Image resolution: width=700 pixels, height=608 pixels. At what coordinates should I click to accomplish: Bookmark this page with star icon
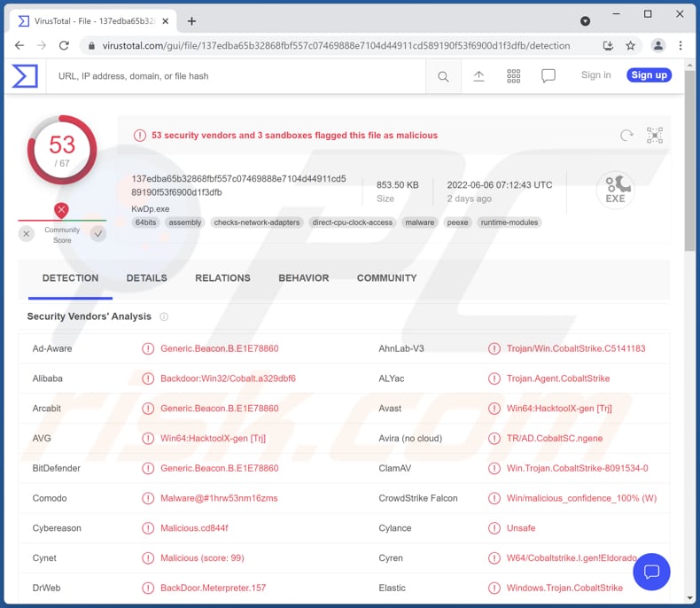631,45
